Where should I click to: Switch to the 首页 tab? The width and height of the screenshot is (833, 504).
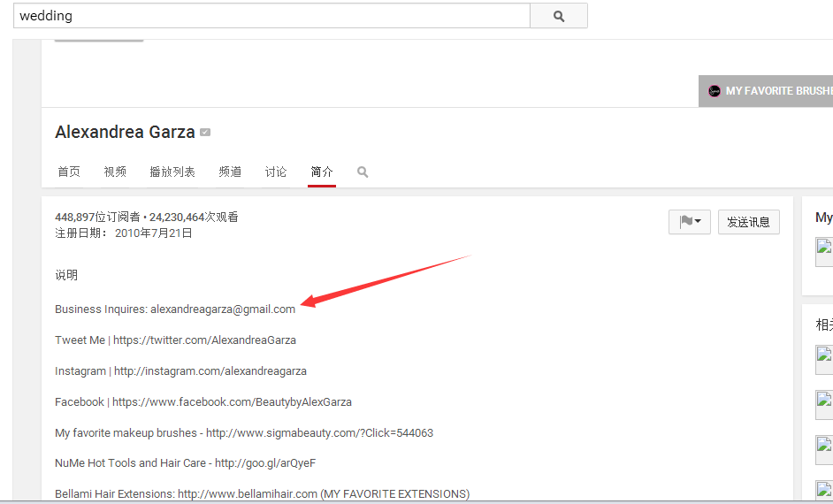(x=69, y=172)
